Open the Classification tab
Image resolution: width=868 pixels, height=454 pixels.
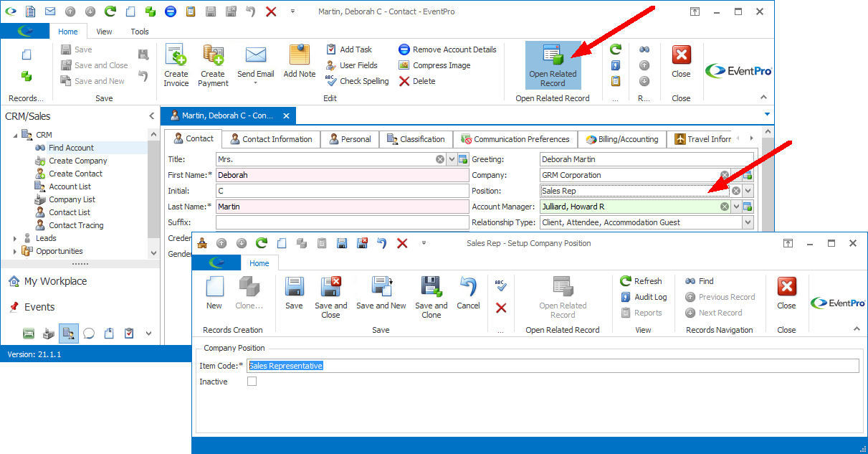(x=416, y=139)
